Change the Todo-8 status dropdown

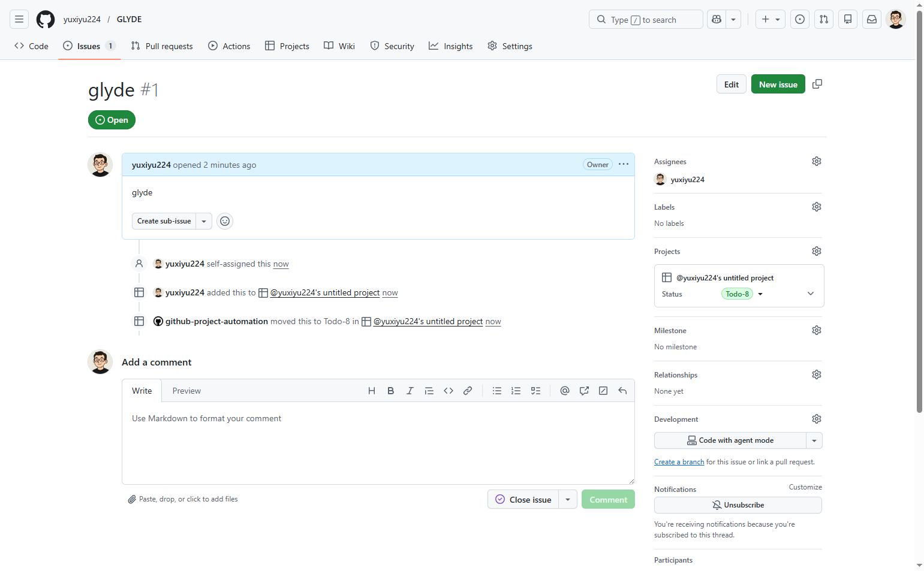742,294
